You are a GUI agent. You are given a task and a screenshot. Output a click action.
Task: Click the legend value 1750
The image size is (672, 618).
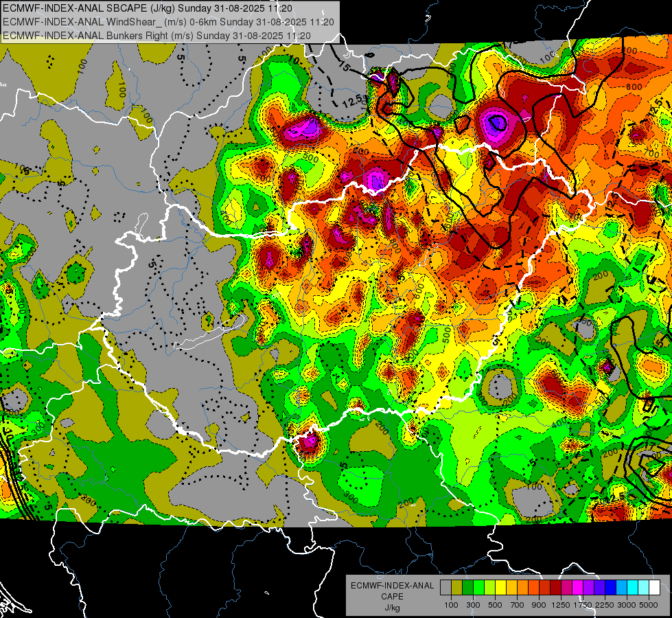[x=583, y=605]
